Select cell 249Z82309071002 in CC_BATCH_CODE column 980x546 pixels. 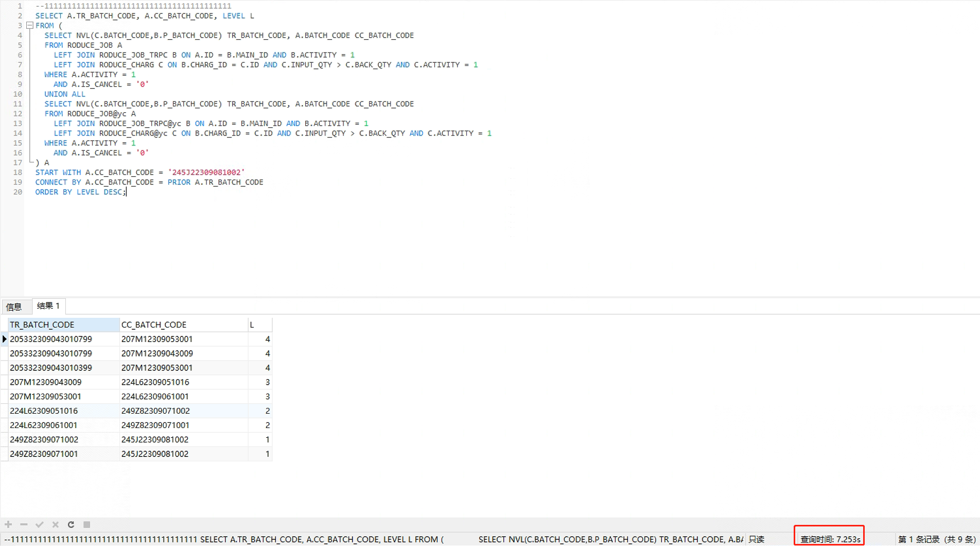click(x=184, y=411)
